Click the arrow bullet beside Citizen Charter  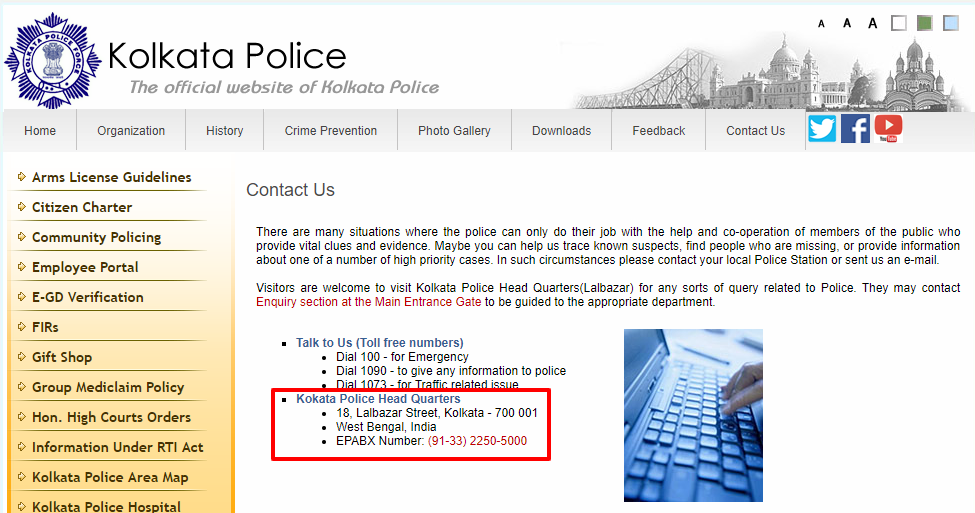pos(22,206)
